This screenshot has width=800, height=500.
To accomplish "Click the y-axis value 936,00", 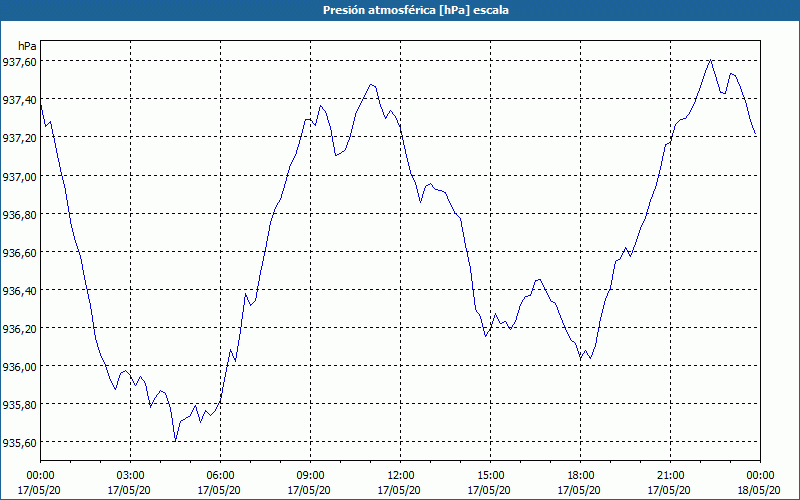I will click(x=19, y=367).
